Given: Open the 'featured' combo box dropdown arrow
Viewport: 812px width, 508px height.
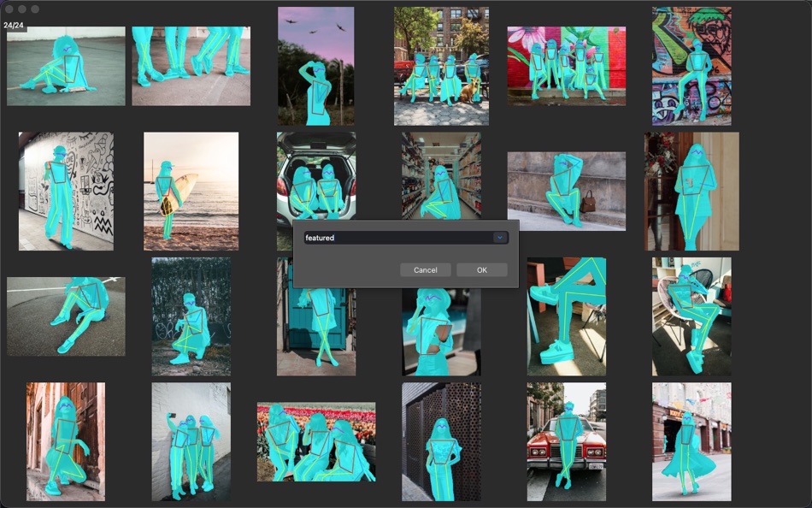Looking at the screenshot, I should [x=500, y=238].
